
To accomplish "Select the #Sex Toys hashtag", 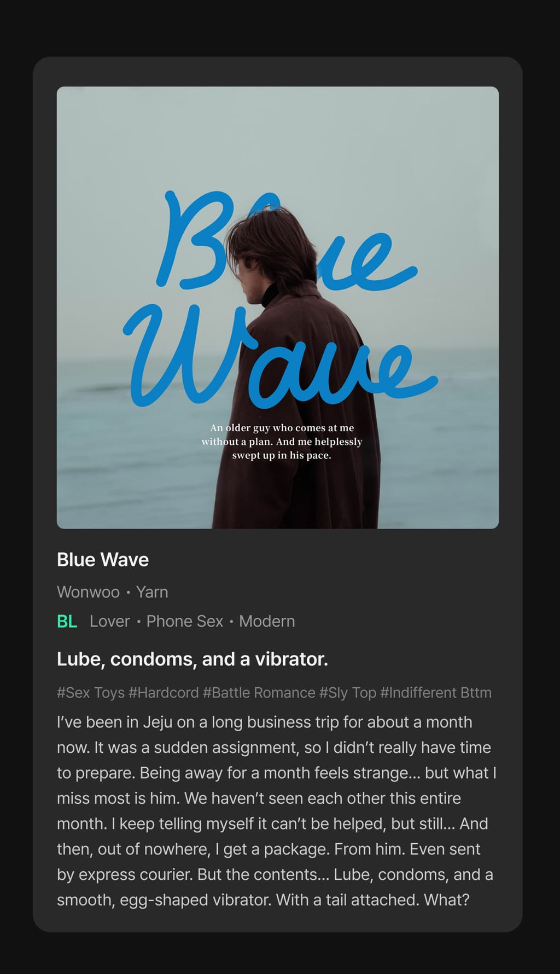I will (91, 693).
